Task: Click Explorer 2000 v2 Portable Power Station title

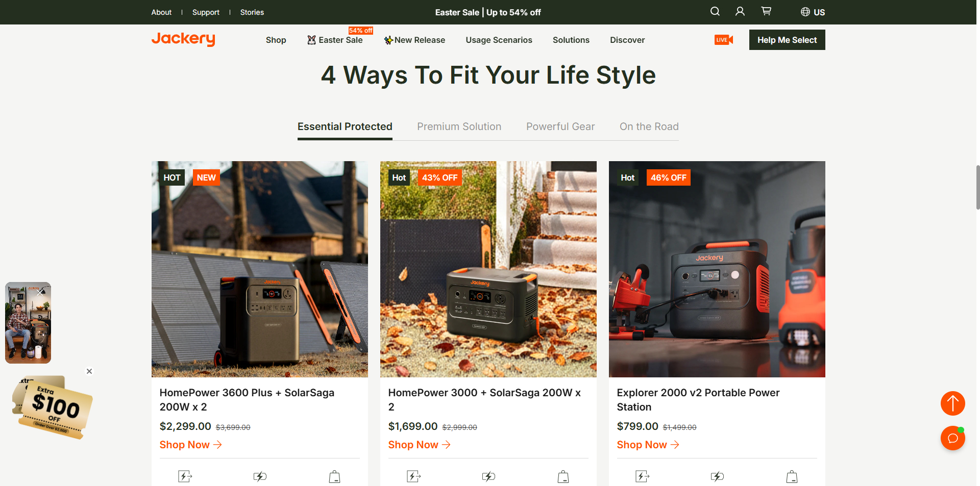Action: click(698, 400)
